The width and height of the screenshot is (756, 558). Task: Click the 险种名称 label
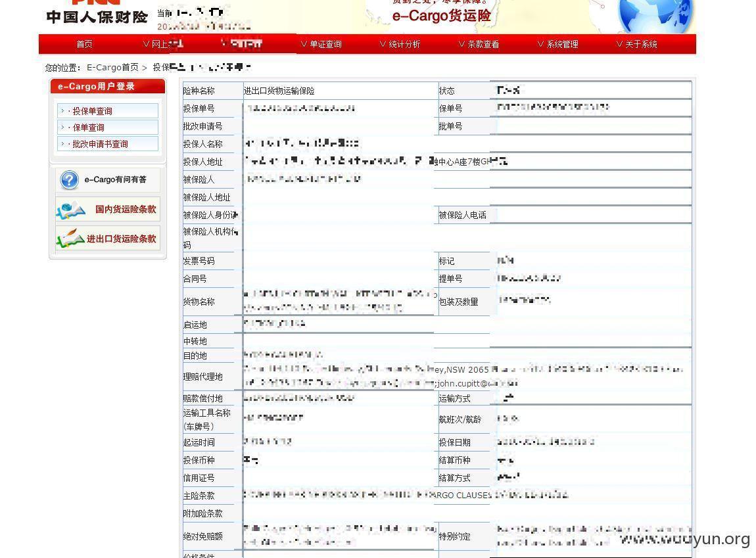[x=199, y=91]
